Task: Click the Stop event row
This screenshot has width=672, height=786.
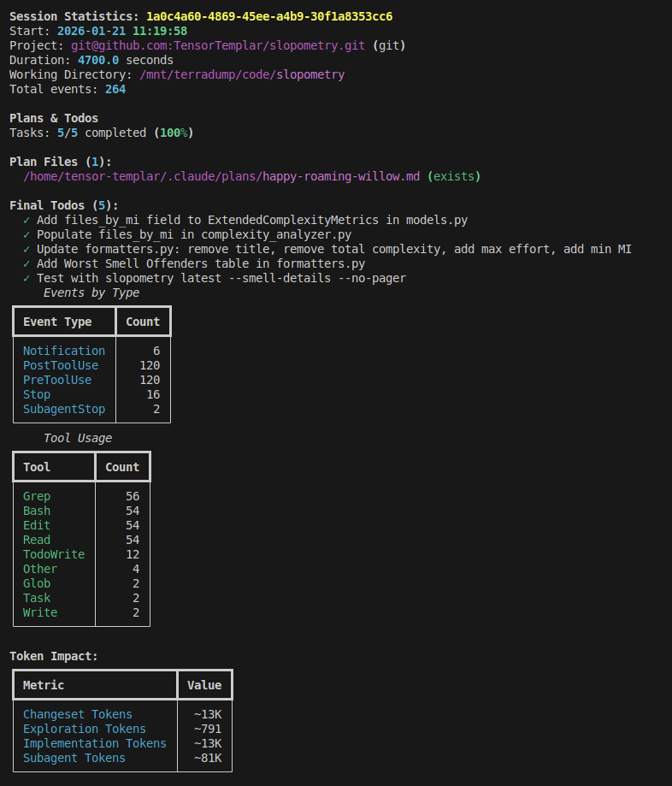Action: tap(91, 394)
